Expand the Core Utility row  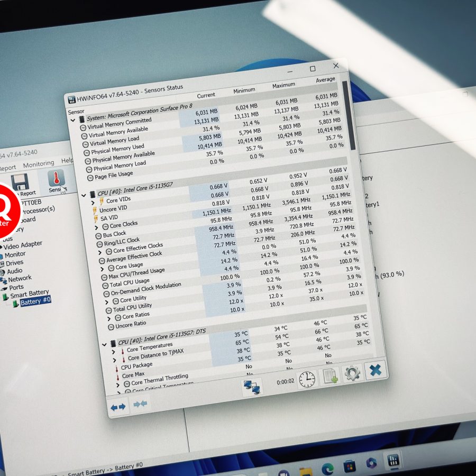tap(106, 303)
